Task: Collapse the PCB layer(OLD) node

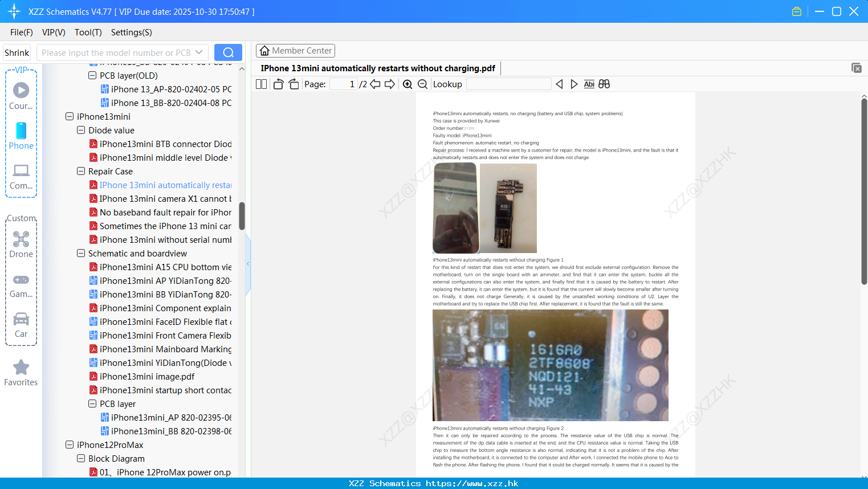Action: 92,75
